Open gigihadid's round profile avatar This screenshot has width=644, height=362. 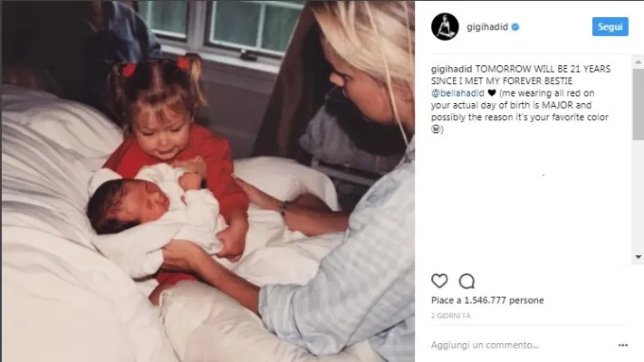(x=445, y=26)
